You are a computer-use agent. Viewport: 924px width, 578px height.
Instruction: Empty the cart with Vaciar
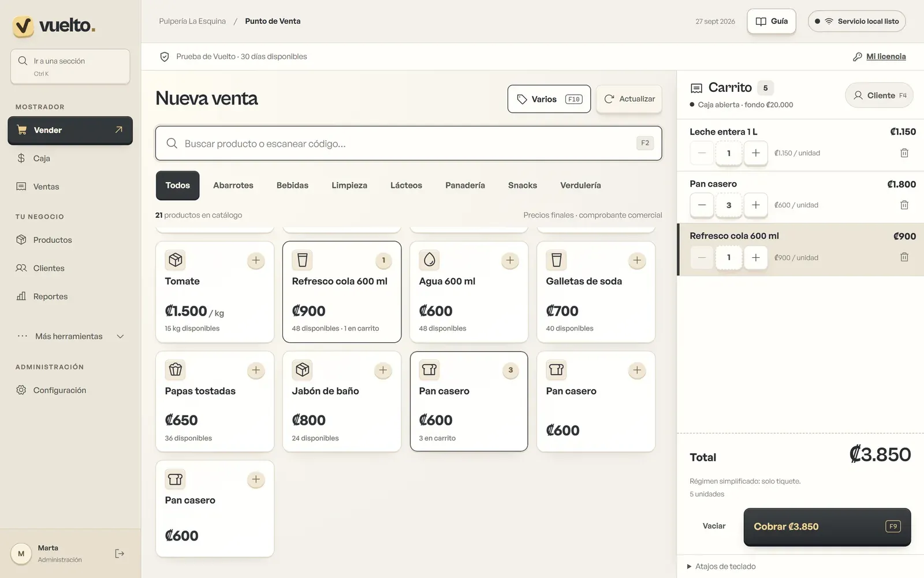point(714,526)
